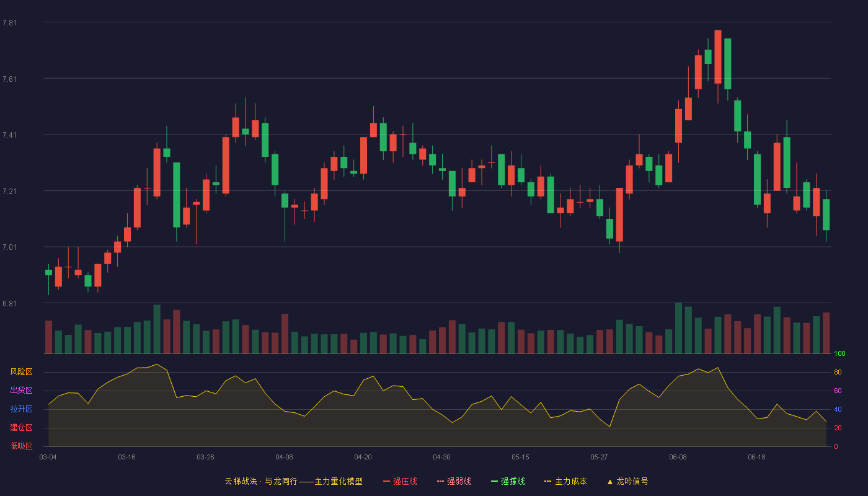Click the 7.41 price axis label

(9, 135)
